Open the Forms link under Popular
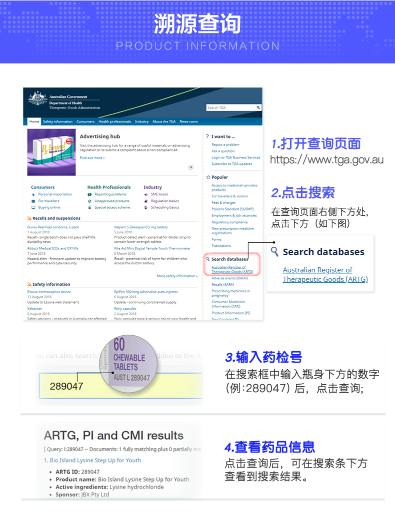 216,239
